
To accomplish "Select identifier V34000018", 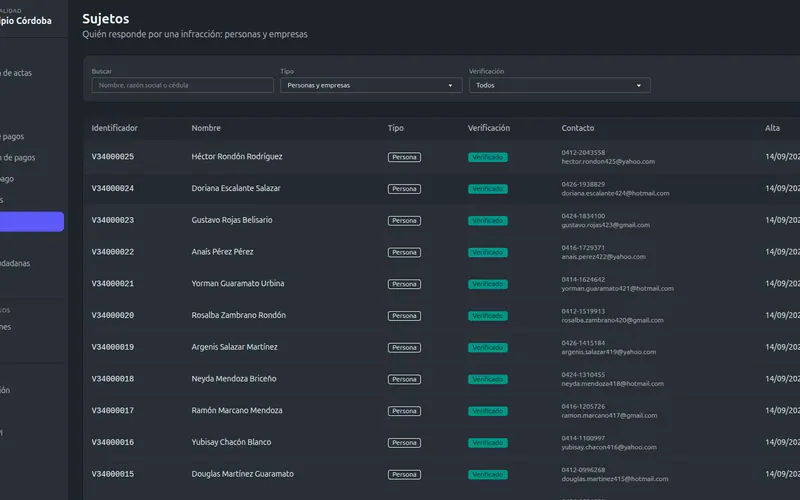I will tap(113, 379).
